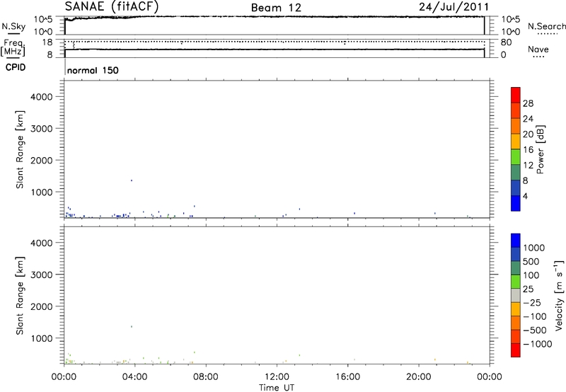Screen dimensions: 566x392
Task: Click the 'Velocity [m s-1]' colorbar label
Action: pos(559,295)
